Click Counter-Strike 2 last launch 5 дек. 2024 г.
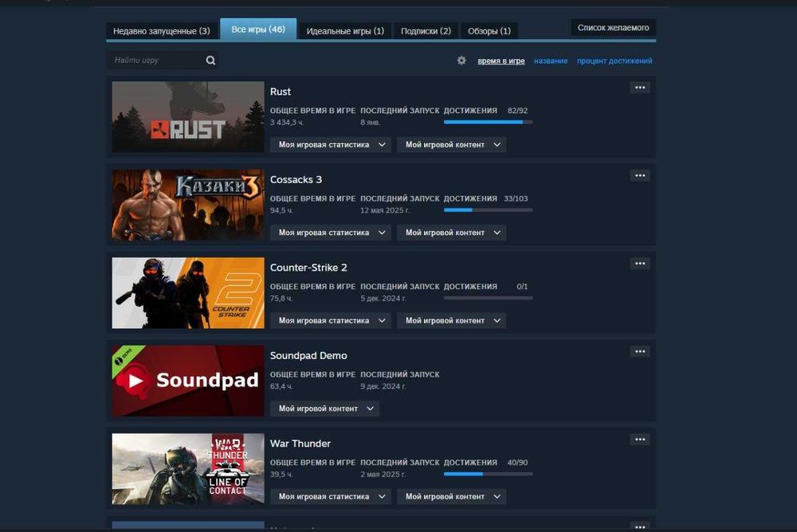Viewport: 797px width, 532px height. pos(383,299)
